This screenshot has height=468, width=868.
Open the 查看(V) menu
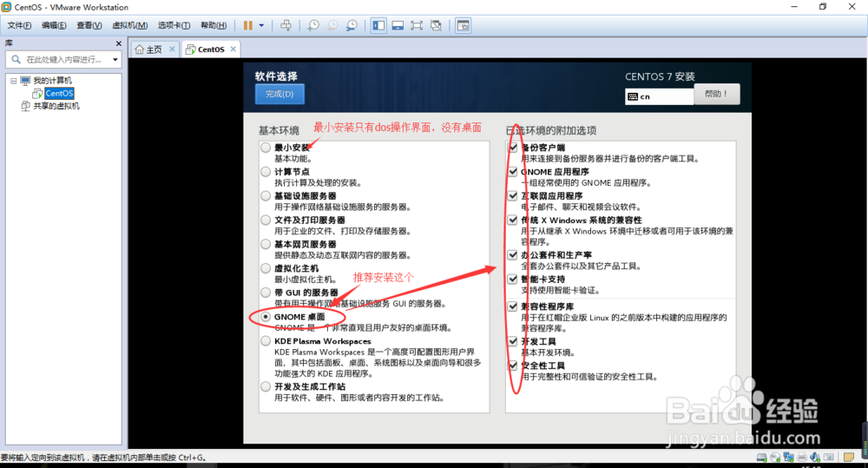click(89, 25)
